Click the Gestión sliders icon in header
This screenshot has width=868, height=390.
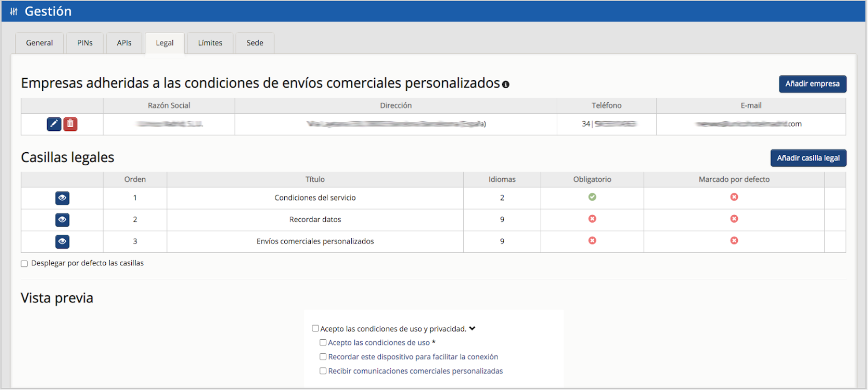coord(14,11)
